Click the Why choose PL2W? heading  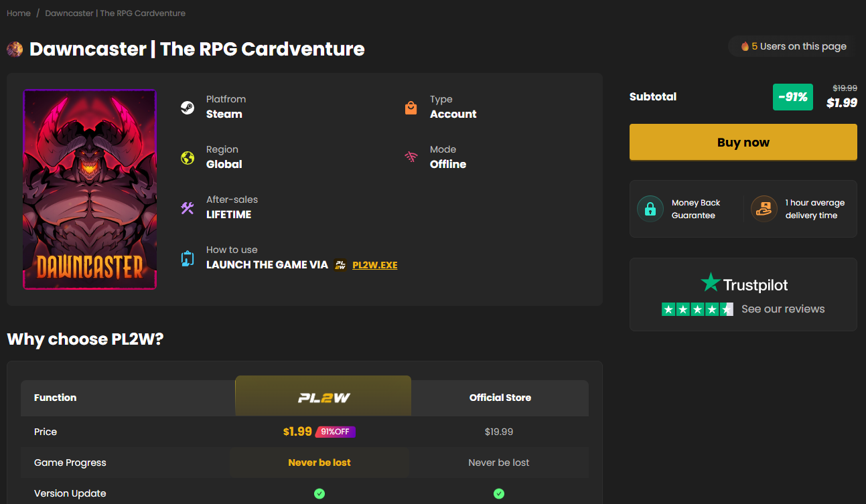click(x=85, y=339)
